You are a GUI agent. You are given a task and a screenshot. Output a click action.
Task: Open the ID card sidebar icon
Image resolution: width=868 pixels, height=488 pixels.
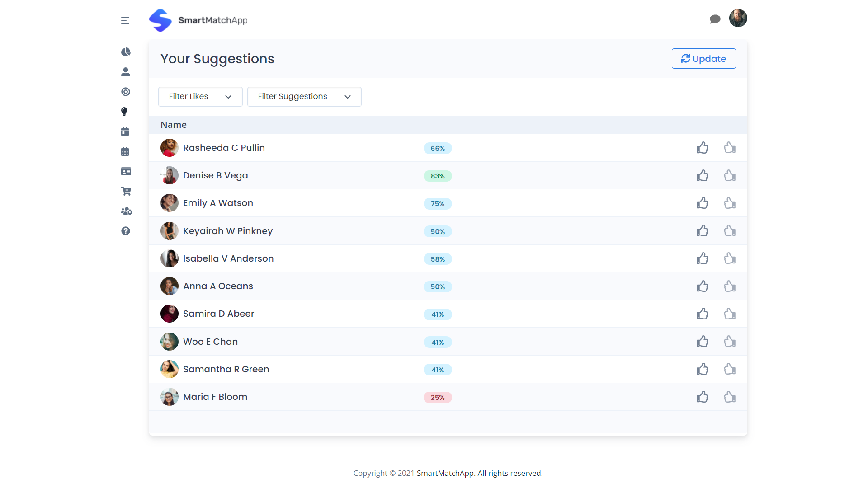tap(126, 171)
